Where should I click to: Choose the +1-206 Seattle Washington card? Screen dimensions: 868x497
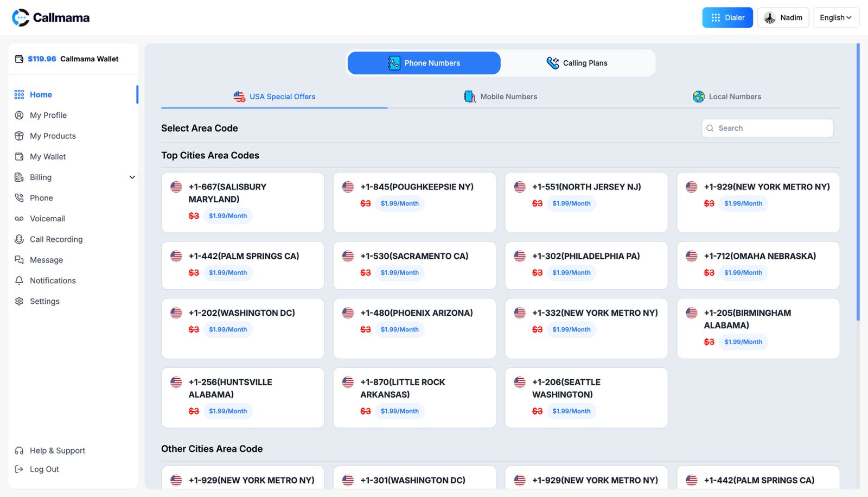coord(586,398)
